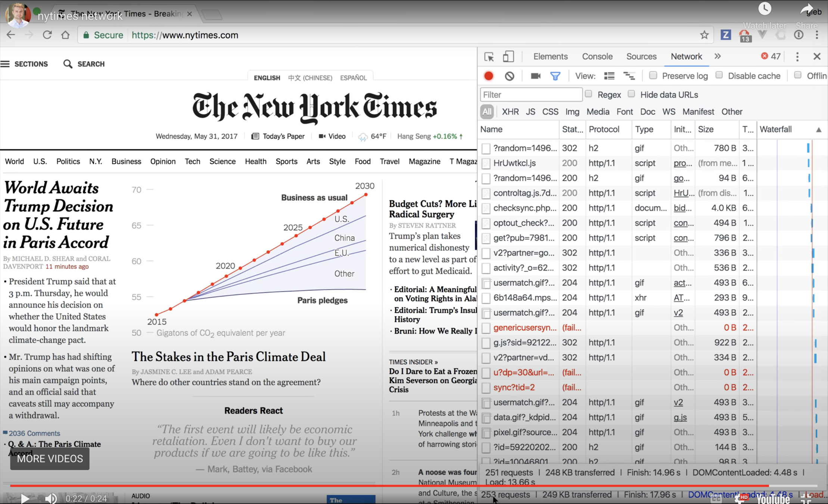This screenshot has height=504, width=828.
Task: Select the inspect element cursor icon
Action: pyautogui.click(x=489, y=57)
